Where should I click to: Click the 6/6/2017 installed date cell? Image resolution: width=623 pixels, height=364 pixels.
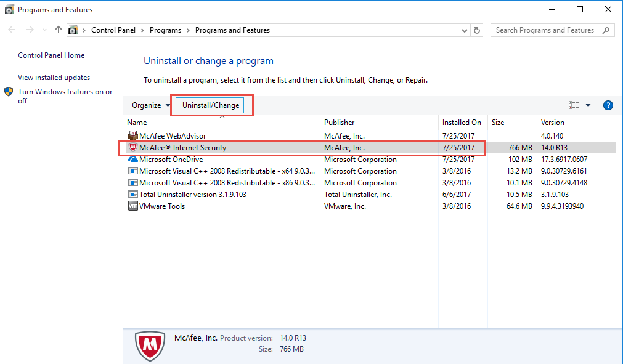tap(457, 195)
